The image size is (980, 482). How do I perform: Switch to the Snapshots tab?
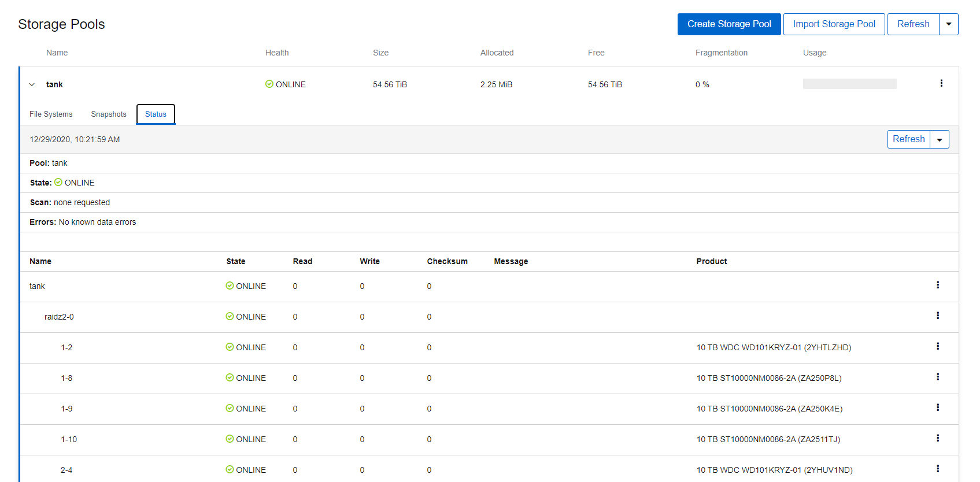coord(109,114)
